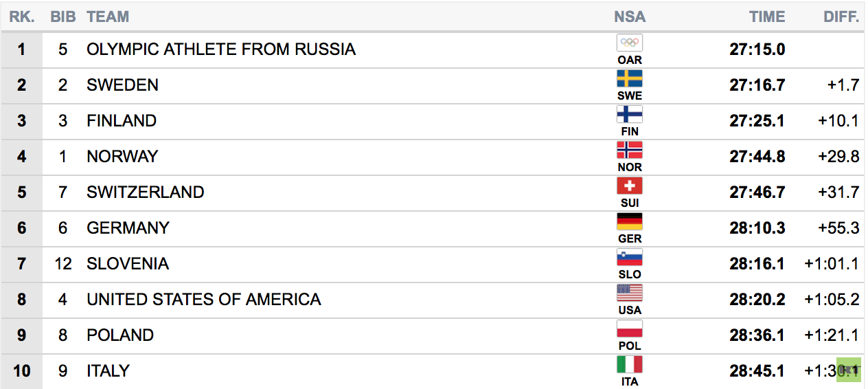Click the Germany flag icon

(630, 221)
